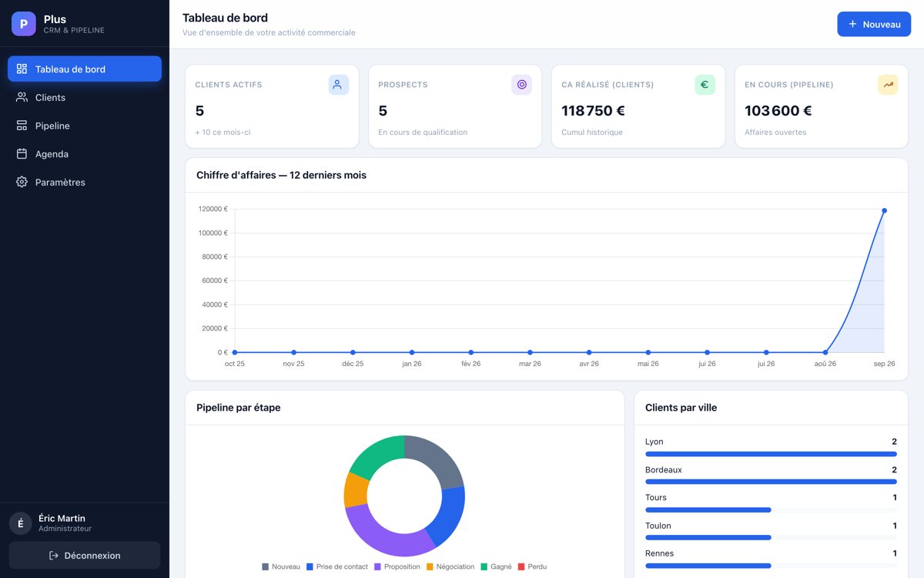Click the 'Cumul historique' caption
The height and width of the screenshot is (578, 924).
(592, 133)
